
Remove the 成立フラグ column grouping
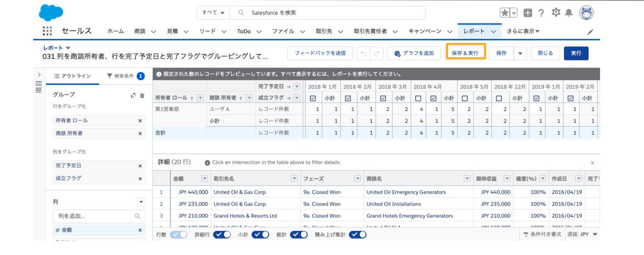point(140,178)
